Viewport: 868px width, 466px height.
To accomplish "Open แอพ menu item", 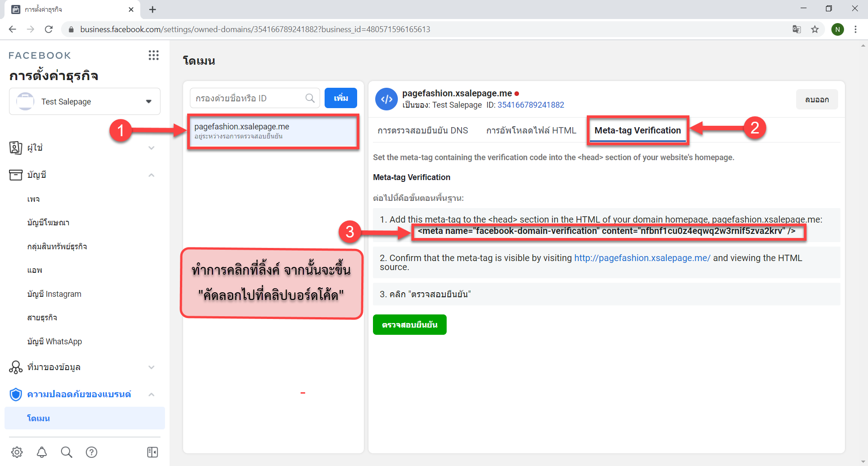I will click(35, 270).
